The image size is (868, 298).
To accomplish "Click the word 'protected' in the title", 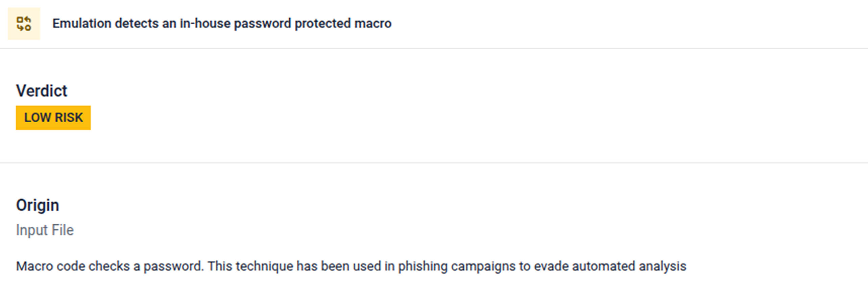I will 322,24.
